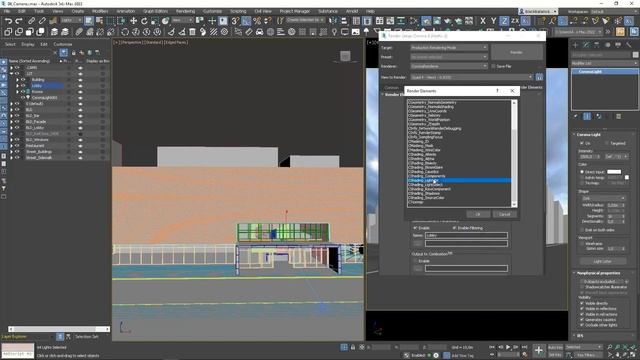Click the Redo arrow in the main toolbar
The height and width of the screenshot is (360, 640).
click(x=19, y=20)
